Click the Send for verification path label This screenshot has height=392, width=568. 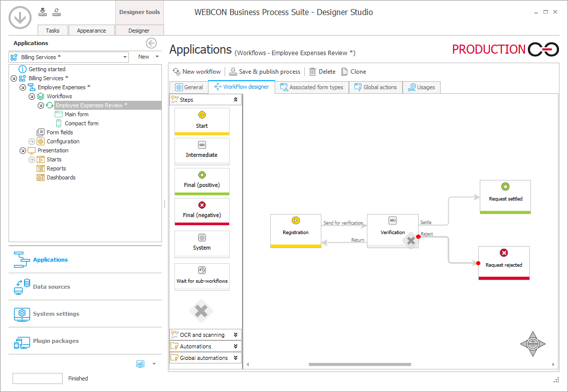click(343, 223)
